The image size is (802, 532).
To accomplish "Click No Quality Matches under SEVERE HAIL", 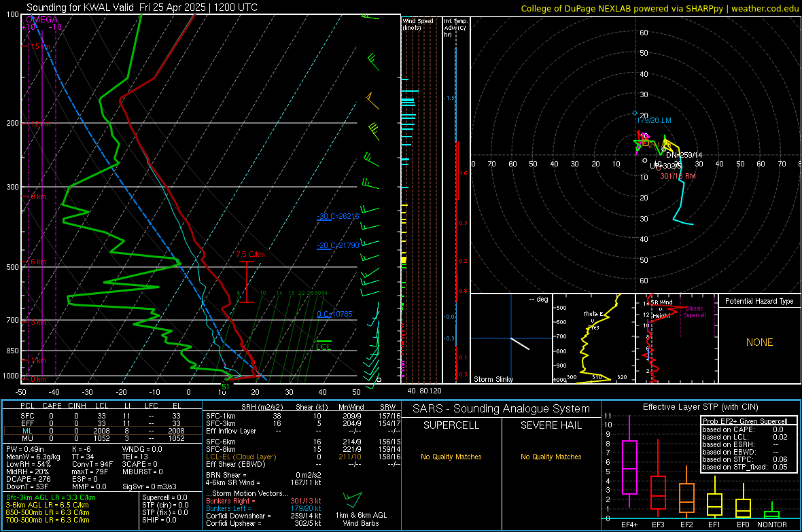I will 551,457.
